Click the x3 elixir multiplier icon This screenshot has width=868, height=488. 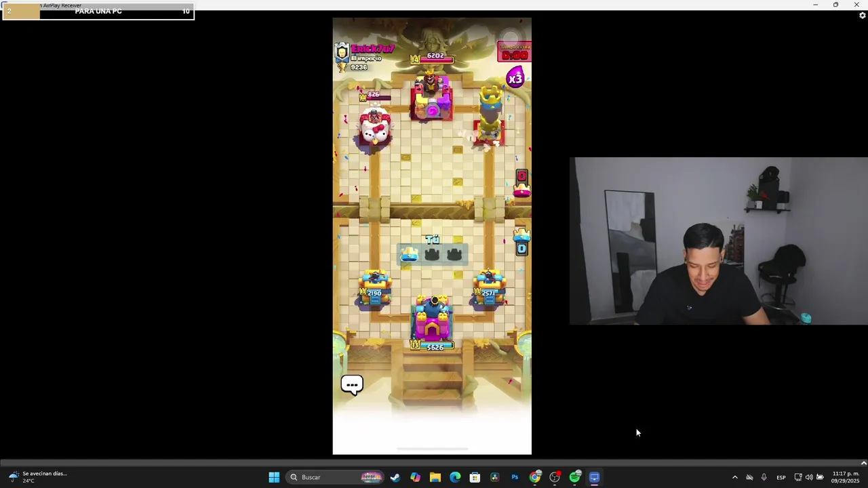click(x=515, y=77)
